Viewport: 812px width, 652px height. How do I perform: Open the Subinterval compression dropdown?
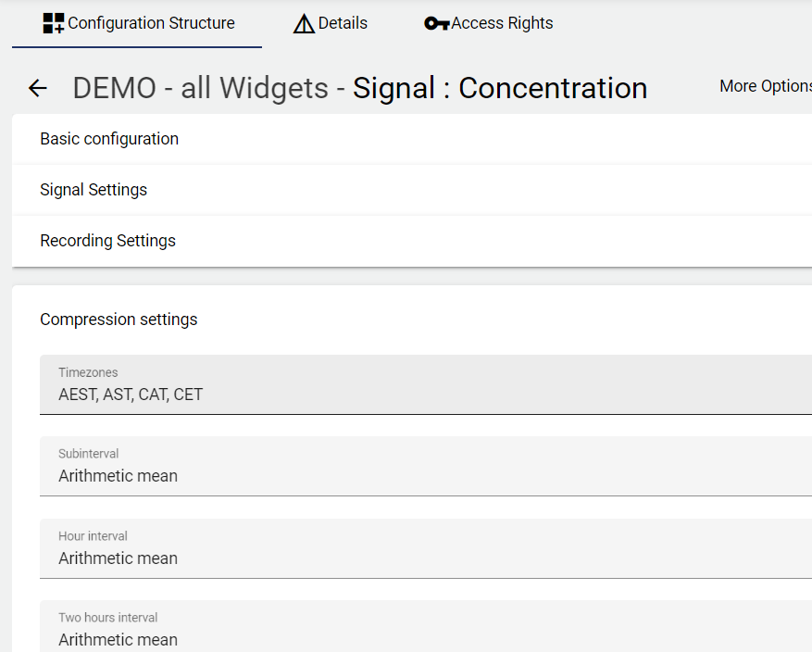tap(426, 466)
